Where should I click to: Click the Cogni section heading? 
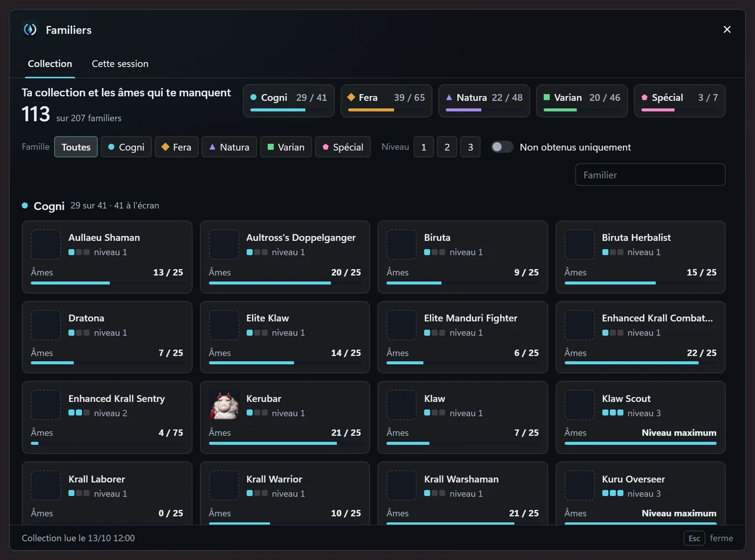49,206
